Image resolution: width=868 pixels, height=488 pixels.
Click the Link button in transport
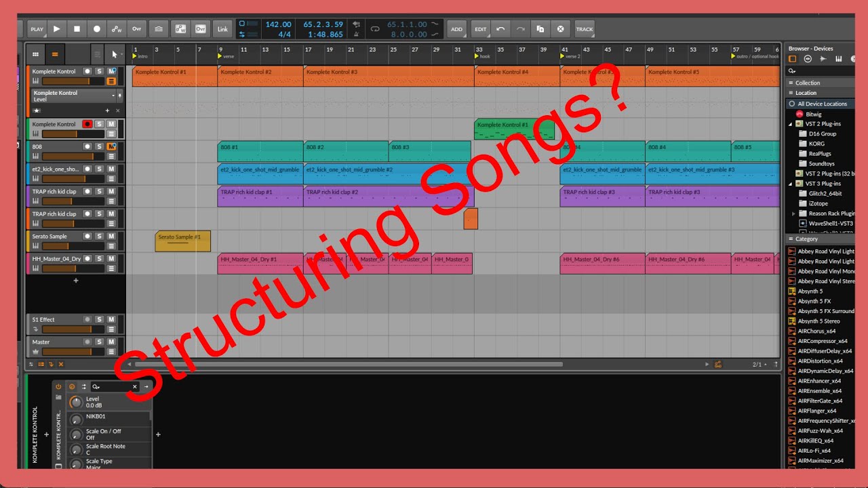[x=222, y=29]
